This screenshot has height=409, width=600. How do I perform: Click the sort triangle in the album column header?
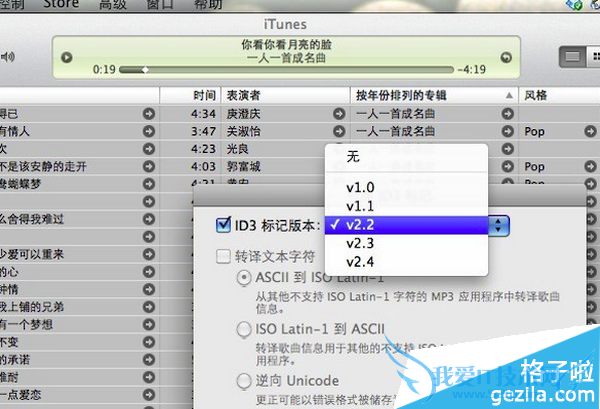(x=509, y=95)
